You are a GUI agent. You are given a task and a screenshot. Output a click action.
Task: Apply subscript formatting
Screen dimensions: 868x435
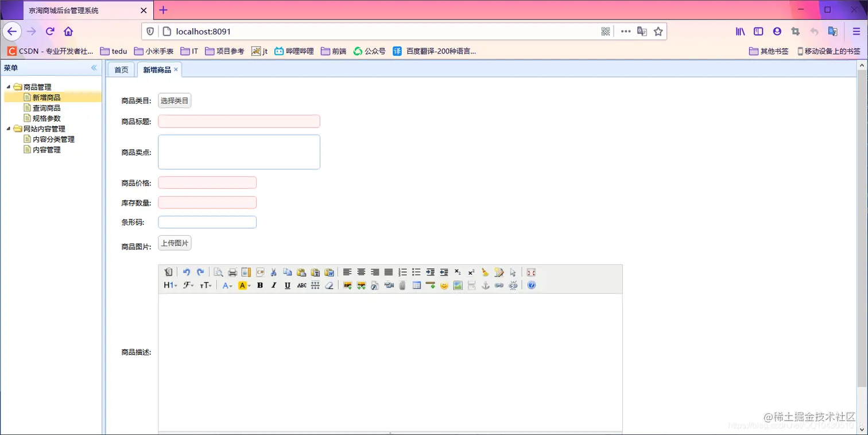(458, 272)
